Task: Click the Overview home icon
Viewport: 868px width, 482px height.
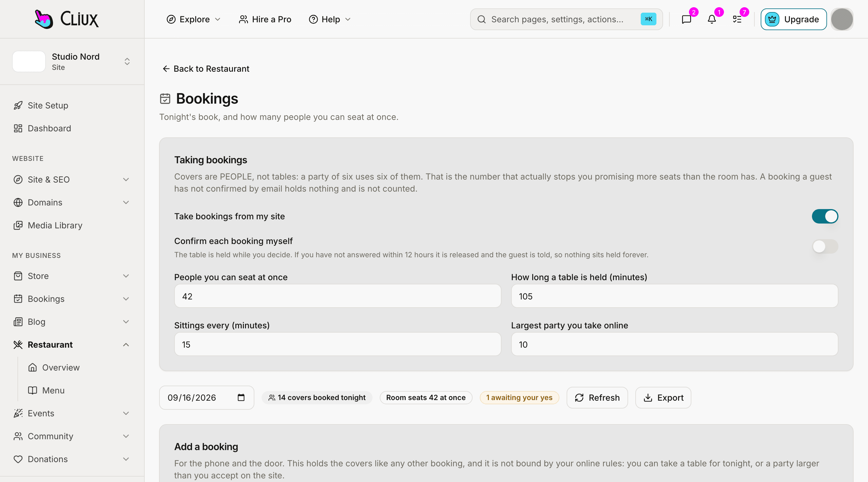Action: coord(32,368)
